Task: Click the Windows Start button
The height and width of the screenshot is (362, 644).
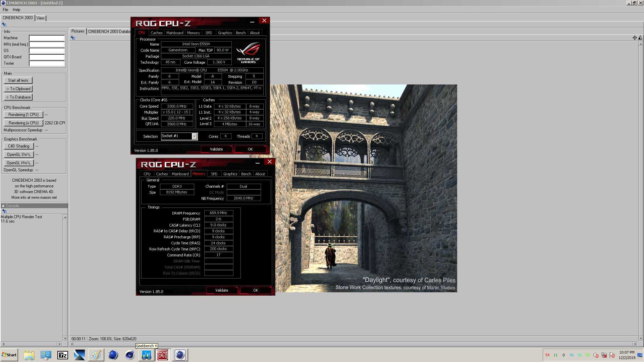Action: (x=9, y=355)
